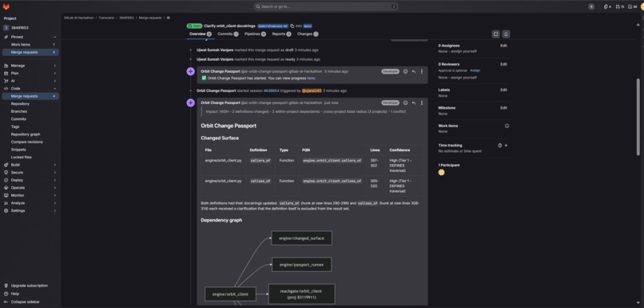Open assigned issues counter in top bar
Screen dimensions: 644x308
click(607, 6)
